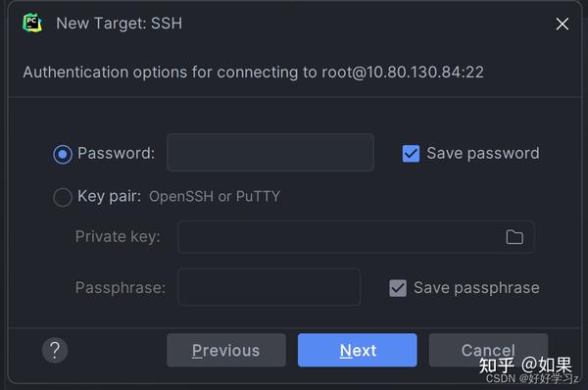Toggle the Save passphrase checkbox
The image size is (588, 390).
coord(398,288)
